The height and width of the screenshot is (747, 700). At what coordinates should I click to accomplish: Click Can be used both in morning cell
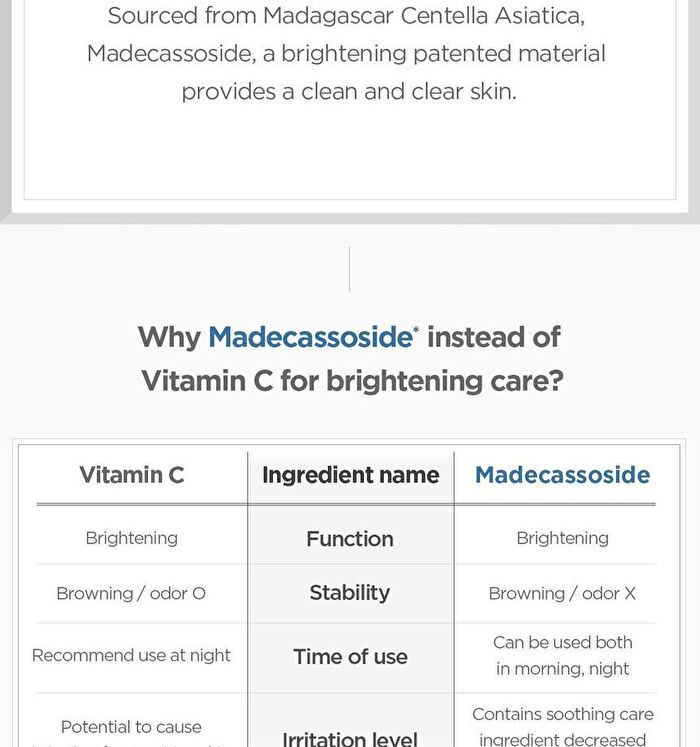click(x=562, y=656)
